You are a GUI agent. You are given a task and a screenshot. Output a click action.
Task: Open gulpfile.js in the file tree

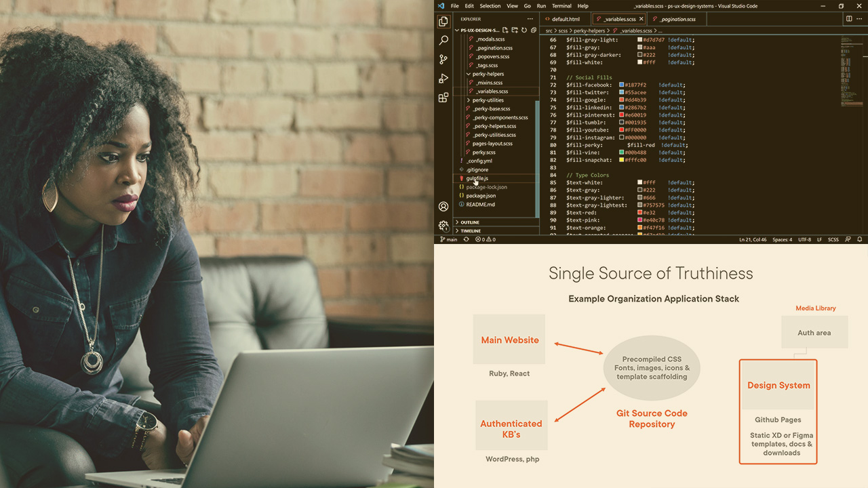coord(477,178)
